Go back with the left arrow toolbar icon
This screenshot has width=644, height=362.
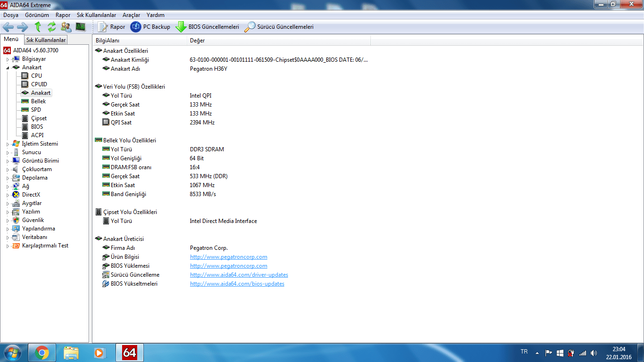tap(8, 27)
